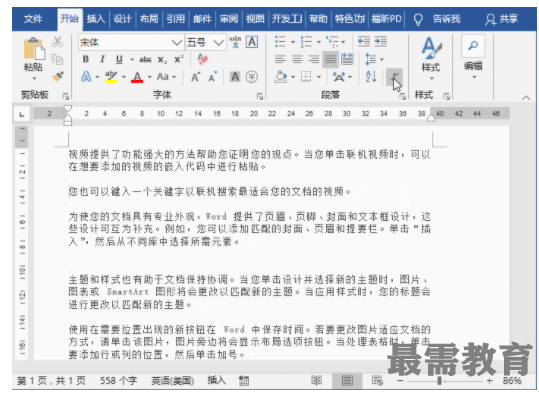Select the Format Painter brush icon
Screen dimensions: 539x399
tap(57, 76)
